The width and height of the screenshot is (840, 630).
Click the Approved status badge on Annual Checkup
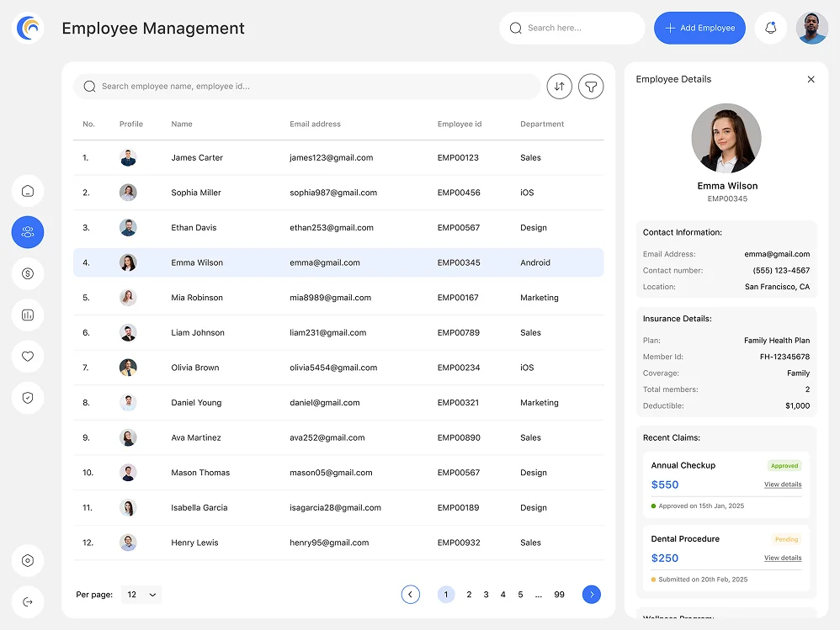784,465
